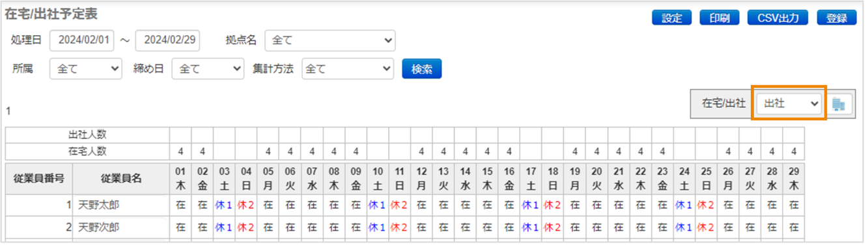The width and height of the screenshot is (868, 247).
Task: Open the 締め日 dropdown
Action: click(x=208, y=68)
